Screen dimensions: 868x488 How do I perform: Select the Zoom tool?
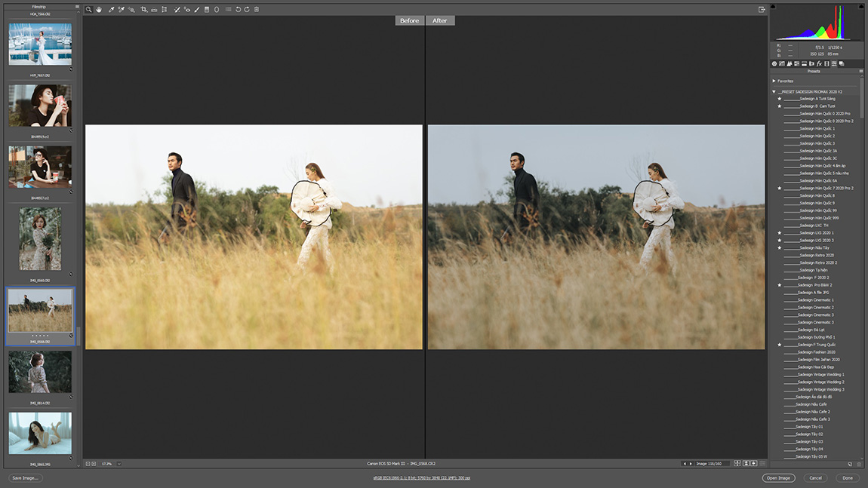point(88,10)
